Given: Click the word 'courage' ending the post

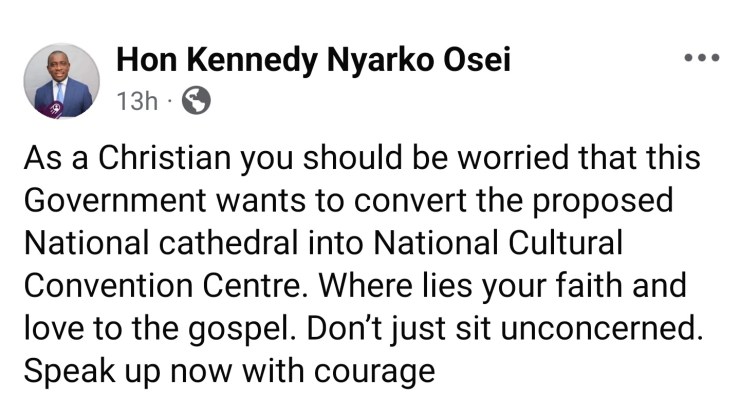Looking at the screenshot, I should (x=375, y=372).
